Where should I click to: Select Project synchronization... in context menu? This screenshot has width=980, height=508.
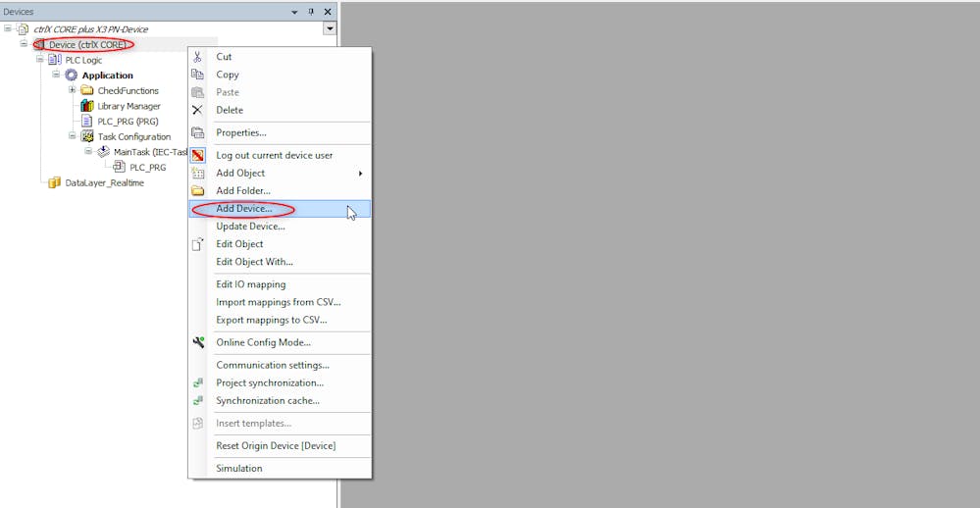click(x=280, y=383)
